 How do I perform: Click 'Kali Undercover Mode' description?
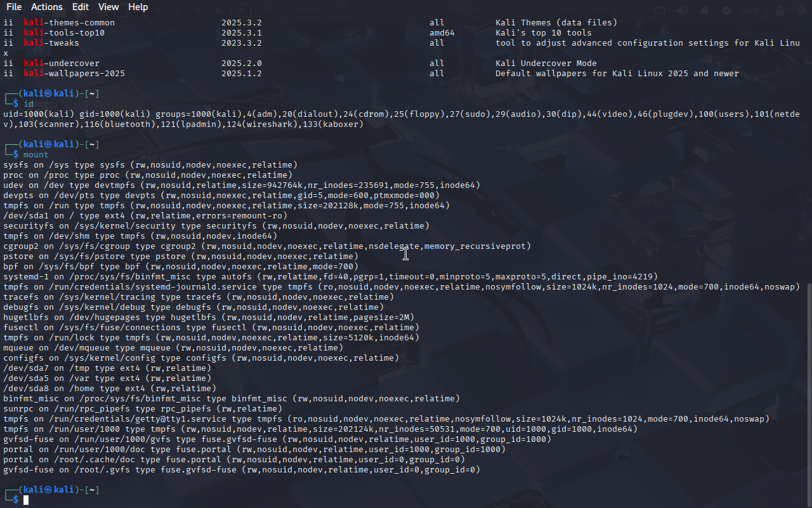pyautogui.click(x=546, y=63)
